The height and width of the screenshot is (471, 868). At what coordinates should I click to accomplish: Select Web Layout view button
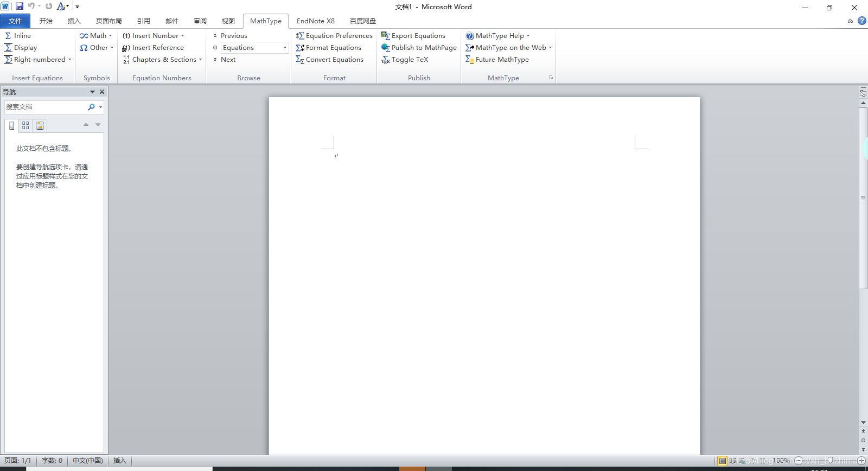click(x=742, y=461)
